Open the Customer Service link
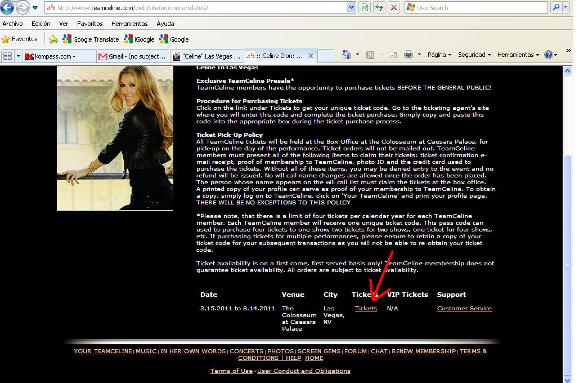588x383 pixels. click(x=464, y=309)
